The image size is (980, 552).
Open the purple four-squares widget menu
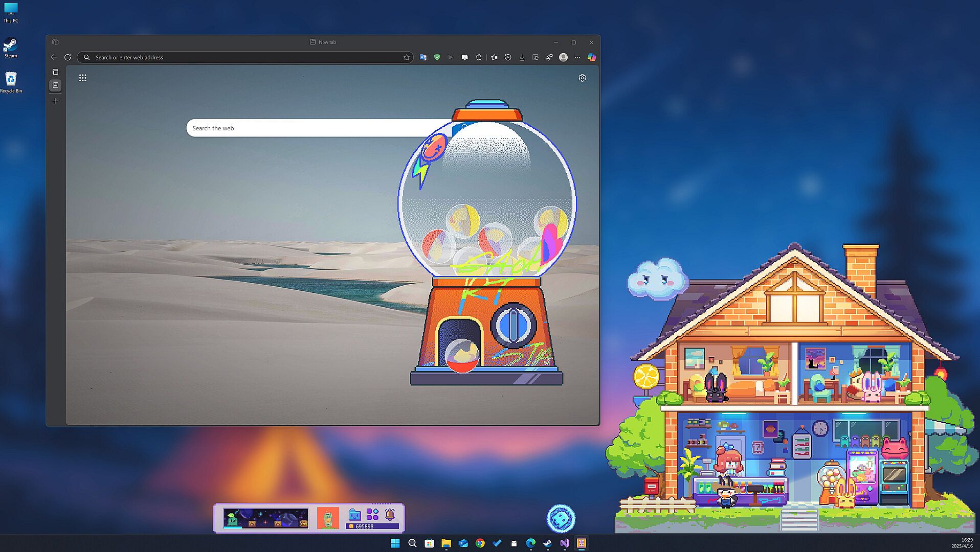click(372, 514)
